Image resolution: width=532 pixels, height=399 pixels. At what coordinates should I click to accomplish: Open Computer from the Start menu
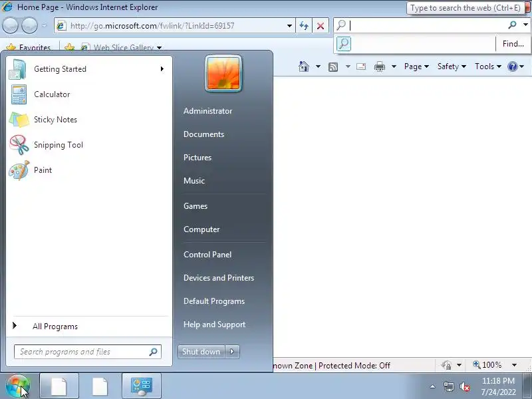pyautogui.click(x=201, y=229)
